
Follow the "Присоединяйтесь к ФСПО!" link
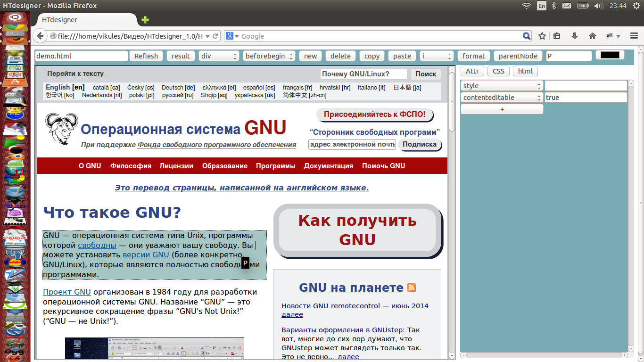[374, 114]
